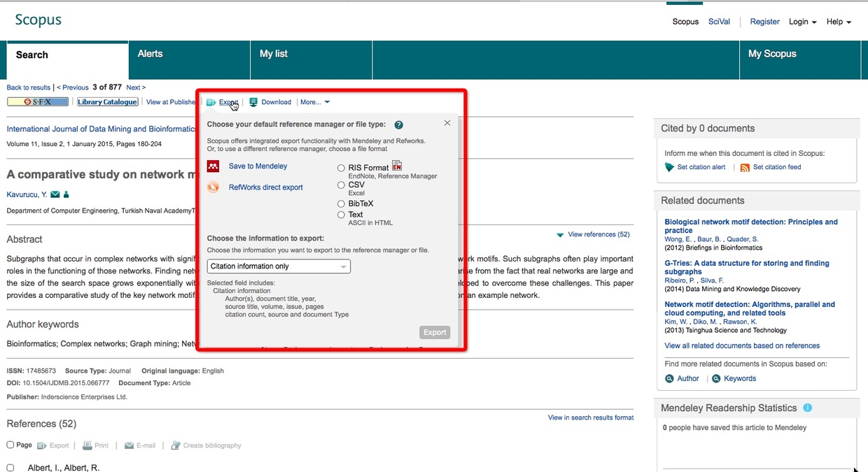868x472 pixels.
Task: Click View at Publisher link
Action: pos(171,102)
